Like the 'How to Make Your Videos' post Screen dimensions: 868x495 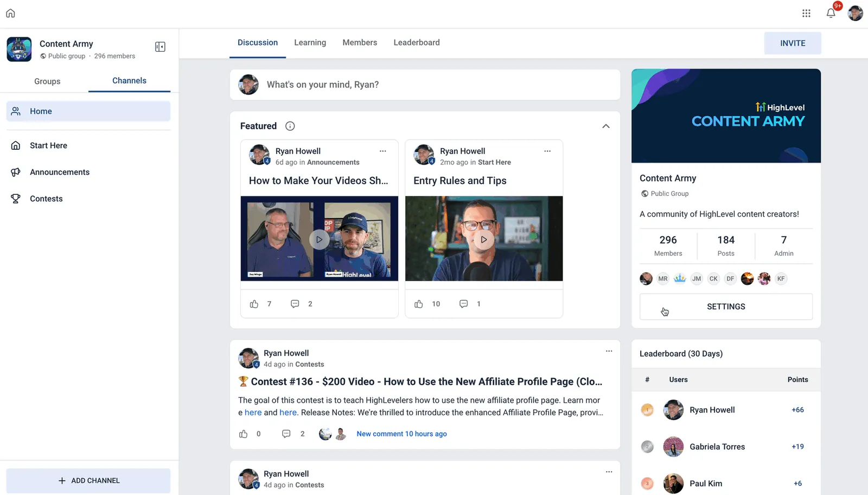click(x=254, y=304)
